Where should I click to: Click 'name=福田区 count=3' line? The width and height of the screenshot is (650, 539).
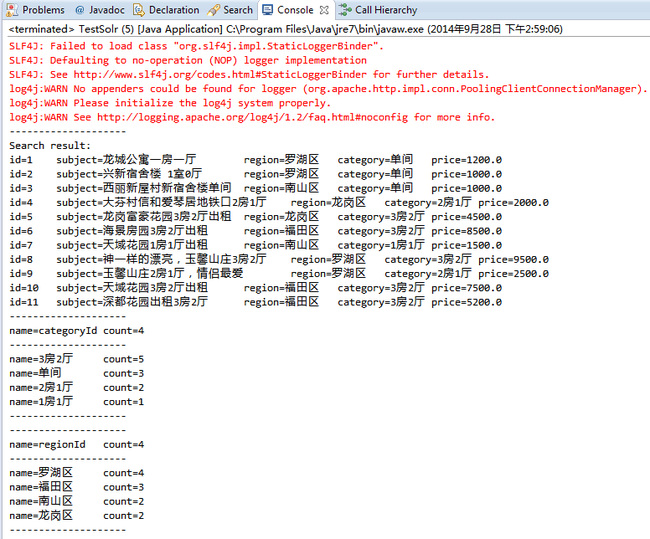tap(77, 487)
